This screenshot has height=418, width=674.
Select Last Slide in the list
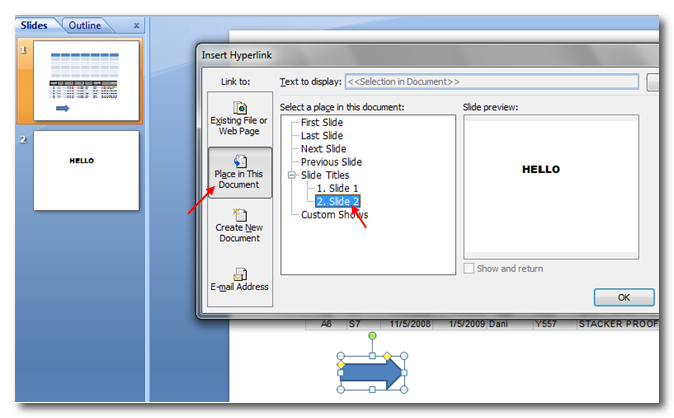point(321,136)
